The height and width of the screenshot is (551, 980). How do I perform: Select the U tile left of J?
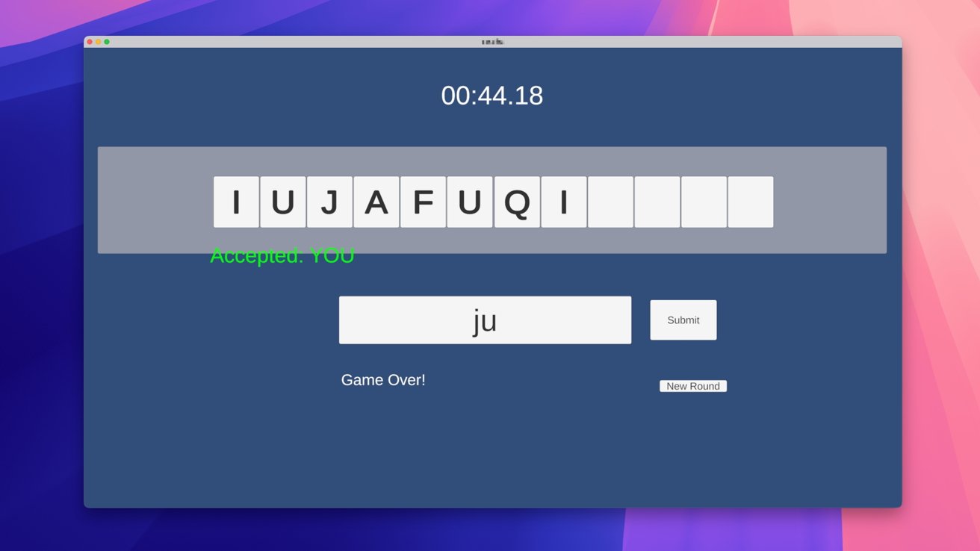[283, 202]
